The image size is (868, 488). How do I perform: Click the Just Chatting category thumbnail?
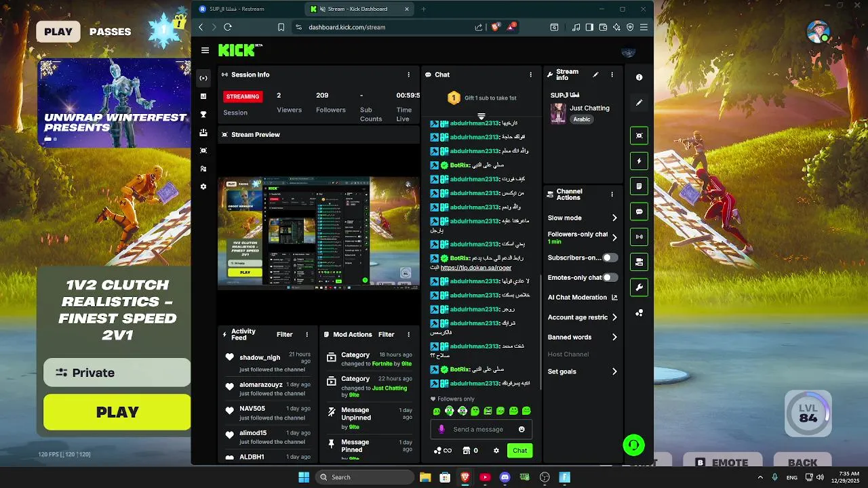pyautogui.click(x=558, y=113)
